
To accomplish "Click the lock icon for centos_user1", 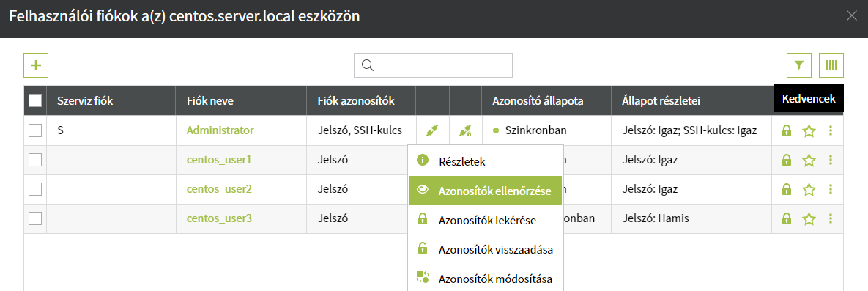I will pos(785,161).
